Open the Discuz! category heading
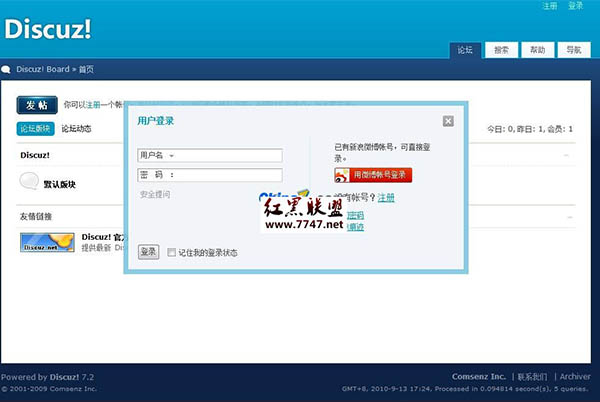Viewport: 600px width, 402px height. click(35, 155)
